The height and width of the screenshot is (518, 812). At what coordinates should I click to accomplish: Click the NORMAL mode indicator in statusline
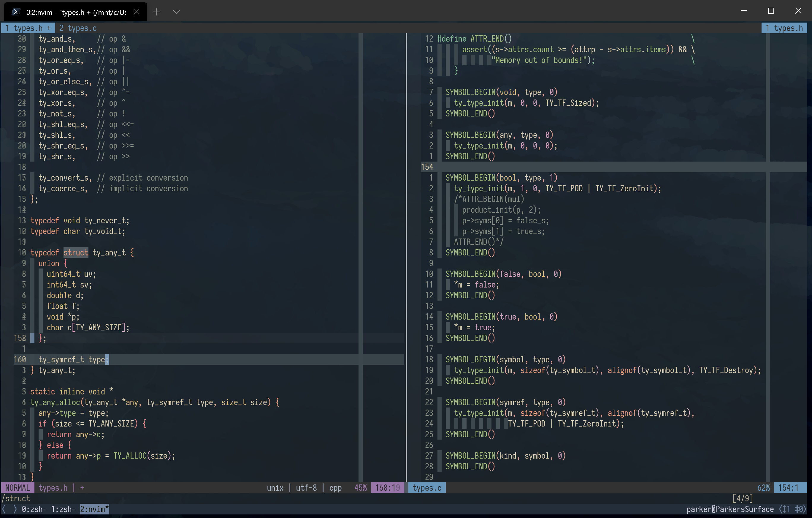(18, 488)
